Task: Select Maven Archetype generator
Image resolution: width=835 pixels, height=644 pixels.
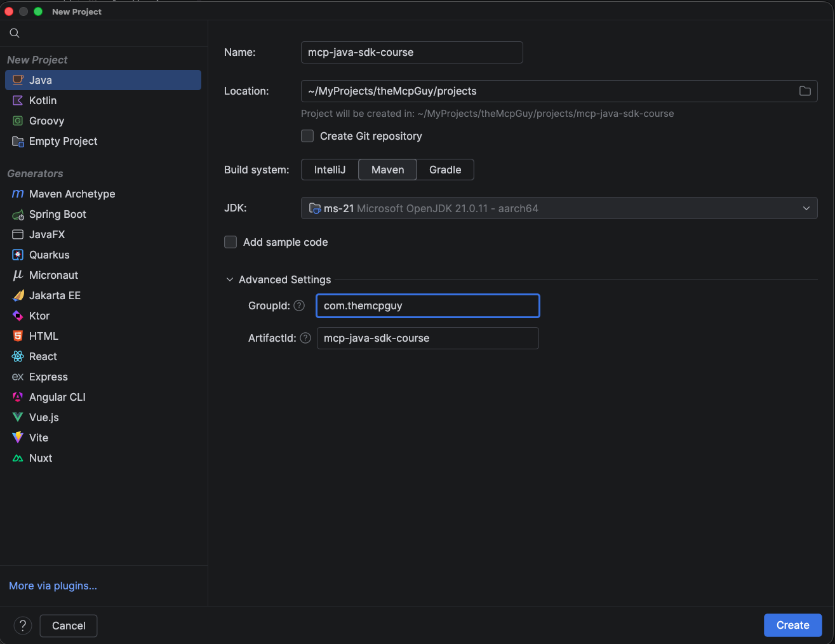Action: point(103,194)
